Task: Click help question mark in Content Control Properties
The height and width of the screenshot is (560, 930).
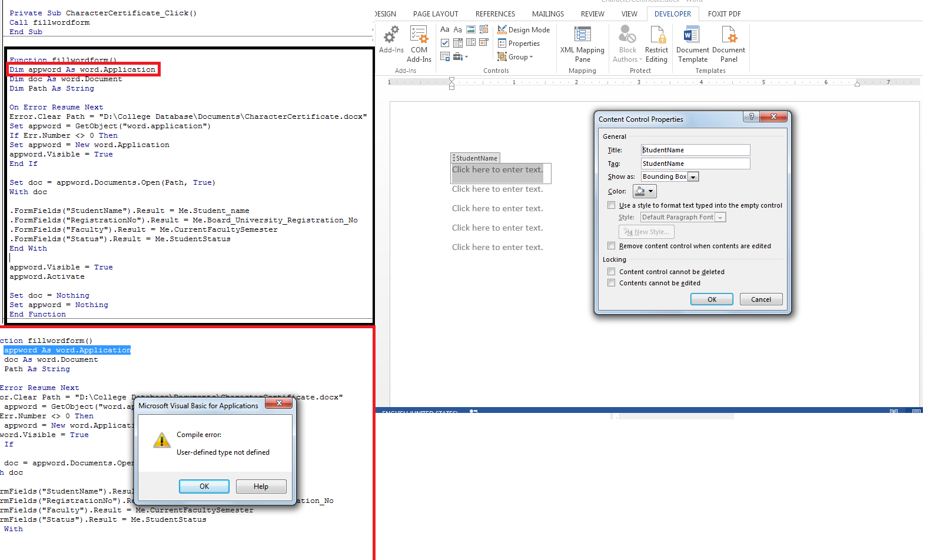Action: point(751,116)
